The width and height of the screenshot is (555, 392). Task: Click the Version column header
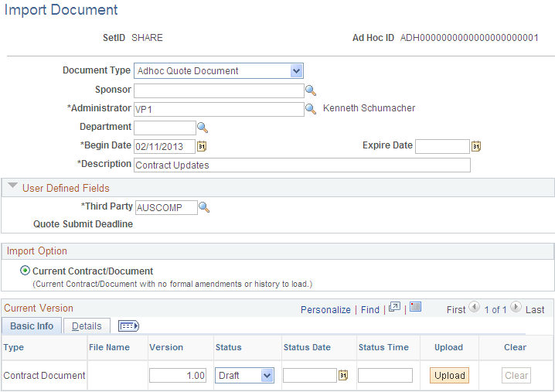pos(166,347)
